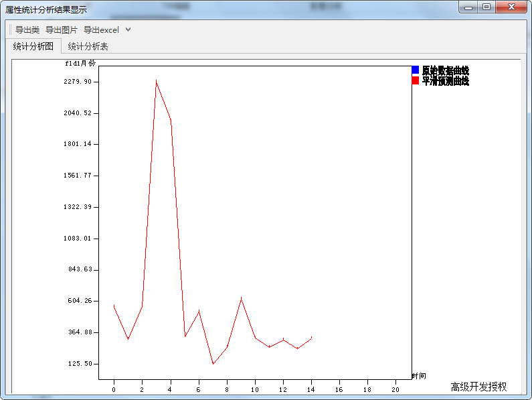Click the 导出类 toolbar button
The width and height of the screenshot is (532, 400).
pos(27,30)
